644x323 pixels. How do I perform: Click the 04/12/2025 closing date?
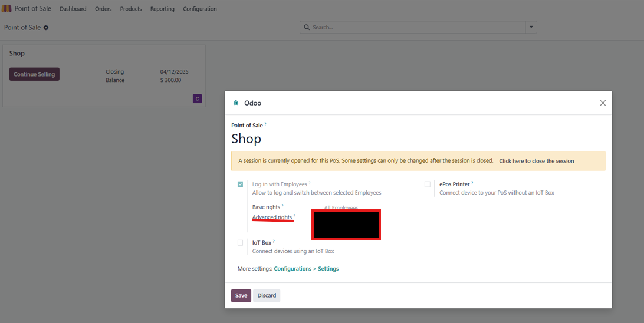pos(174,72)
